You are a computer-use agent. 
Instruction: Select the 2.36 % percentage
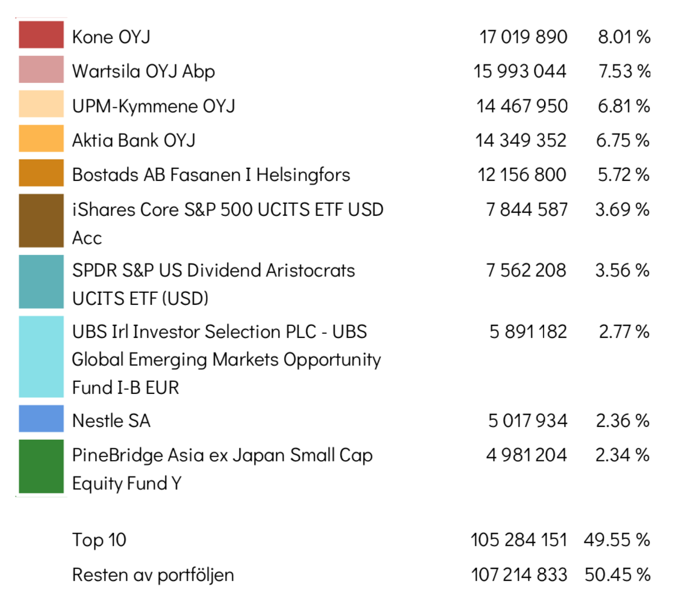[623, 421]
